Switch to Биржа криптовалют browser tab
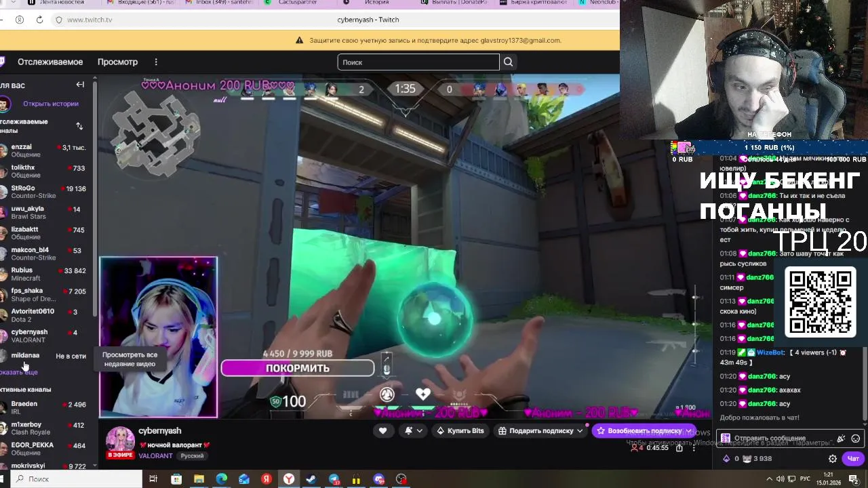868x488 pixels. [x=533, y=3]
